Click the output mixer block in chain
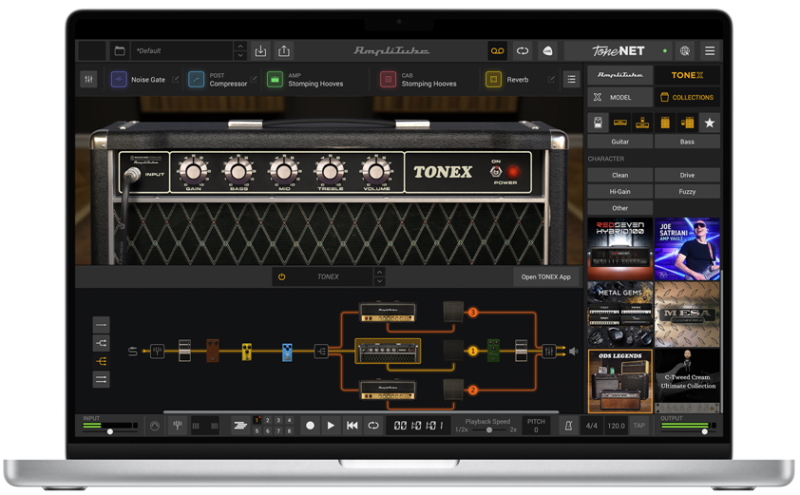The width and height of the screenshot is (800, 495). (x=548, y=351)
